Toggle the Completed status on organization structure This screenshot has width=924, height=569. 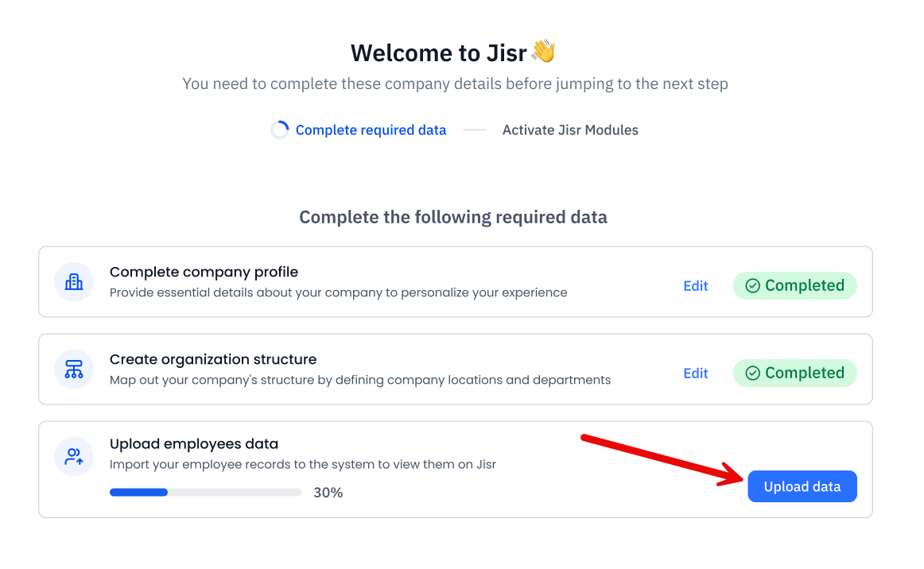(794, 373)
